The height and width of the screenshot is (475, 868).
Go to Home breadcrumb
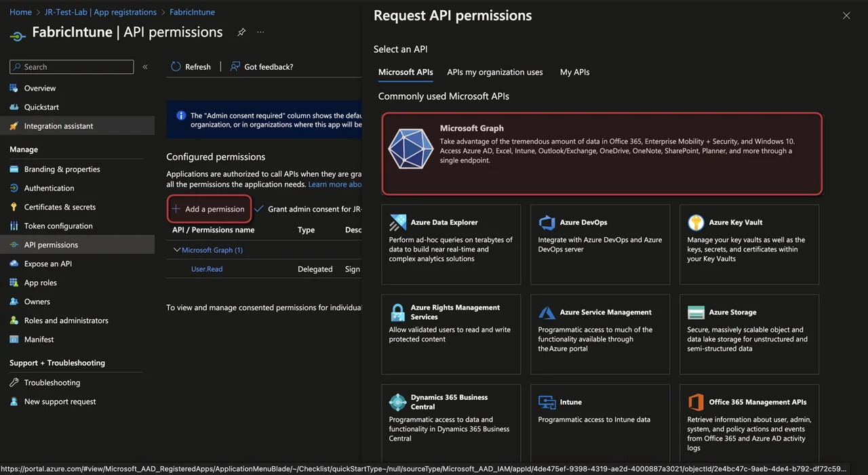coord(20,12)
